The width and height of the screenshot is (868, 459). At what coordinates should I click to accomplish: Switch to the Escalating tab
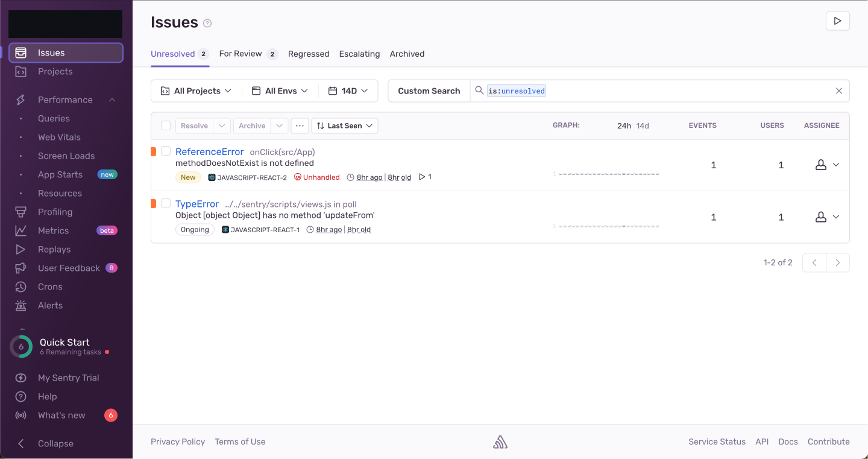pos(359,54)
